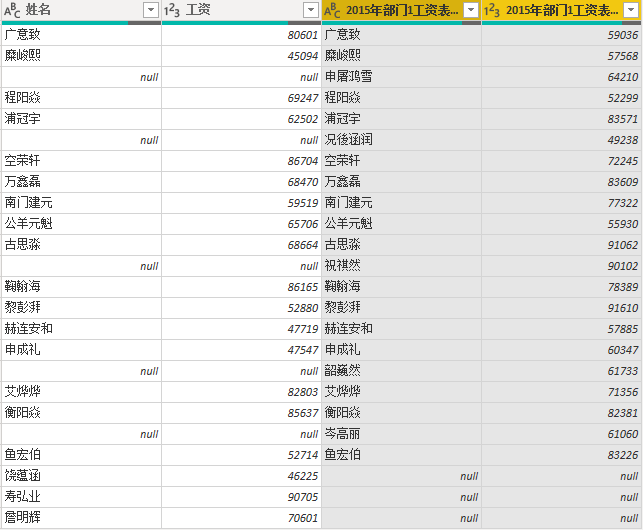Open the filter dropdown for 姓名 column
Image resolution: width=643 pixels, height=530 pixels.
[x=150, y=10]
